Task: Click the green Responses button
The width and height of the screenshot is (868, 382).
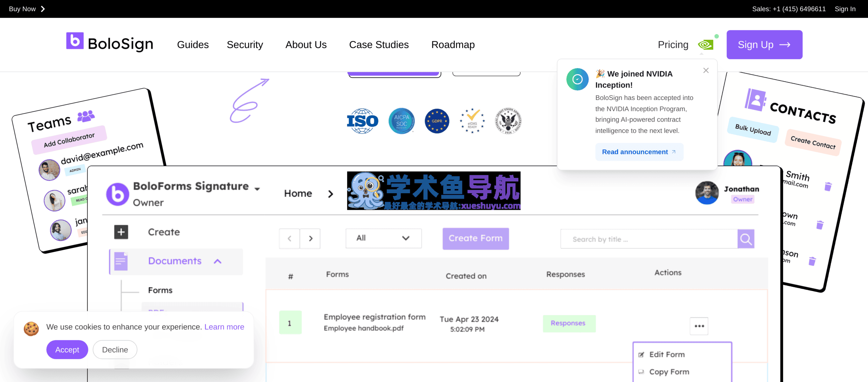Action: [569, 323]
